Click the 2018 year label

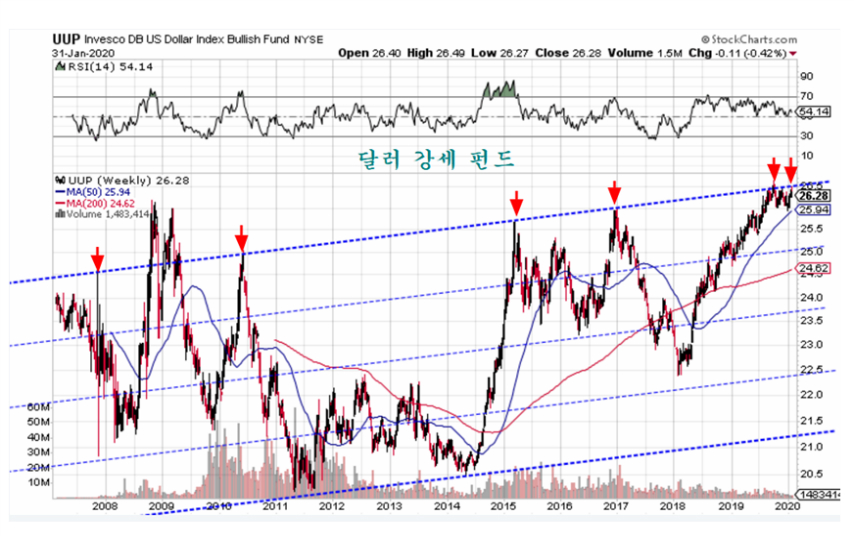(673, 506)
